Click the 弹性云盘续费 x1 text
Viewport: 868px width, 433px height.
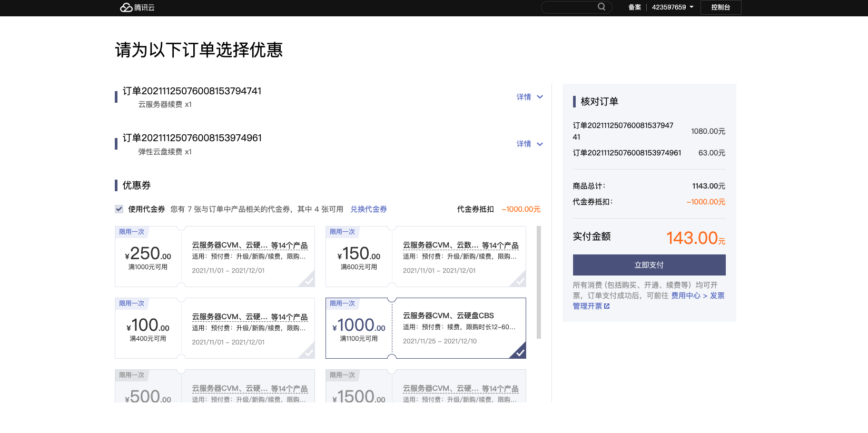tap(165, 152)
